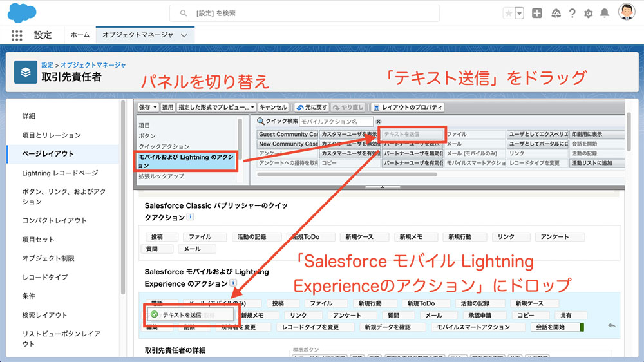This screenshot has height=362, width=644.
Task: Click 会話を開始 action in mobile section
Action: (557, 327)
